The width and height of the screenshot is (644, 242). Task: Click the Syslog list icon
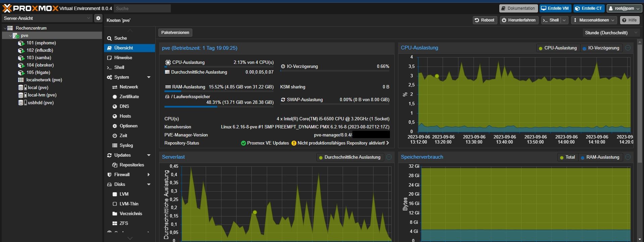[114, 146]
